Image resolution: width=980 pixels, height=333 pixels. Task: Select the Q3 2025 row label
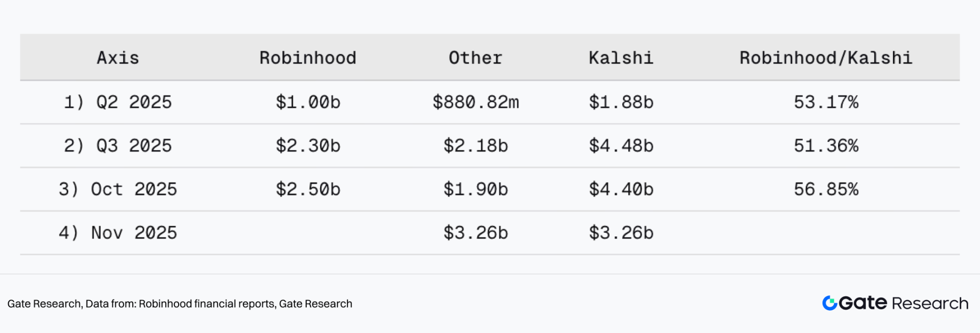point(118,146)
